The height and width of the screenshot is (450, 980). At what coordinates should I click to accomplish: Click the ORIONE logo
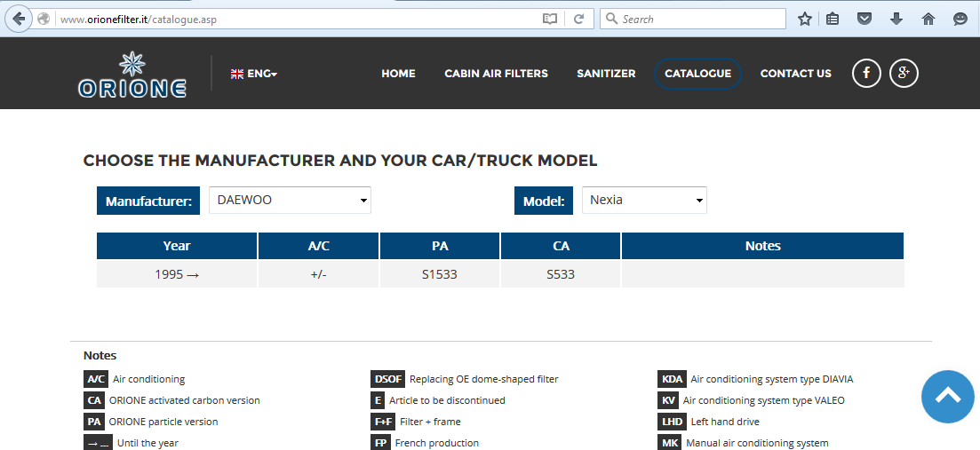(131, 75)
